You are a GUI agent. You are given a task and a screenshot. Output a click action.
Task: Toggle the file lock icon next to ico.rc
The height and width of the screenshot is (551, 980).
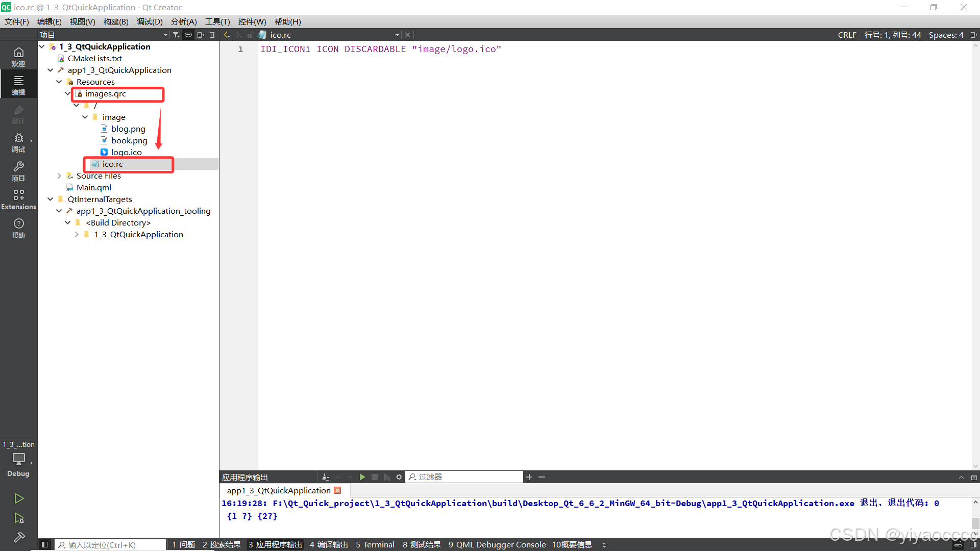coord(250,34)
